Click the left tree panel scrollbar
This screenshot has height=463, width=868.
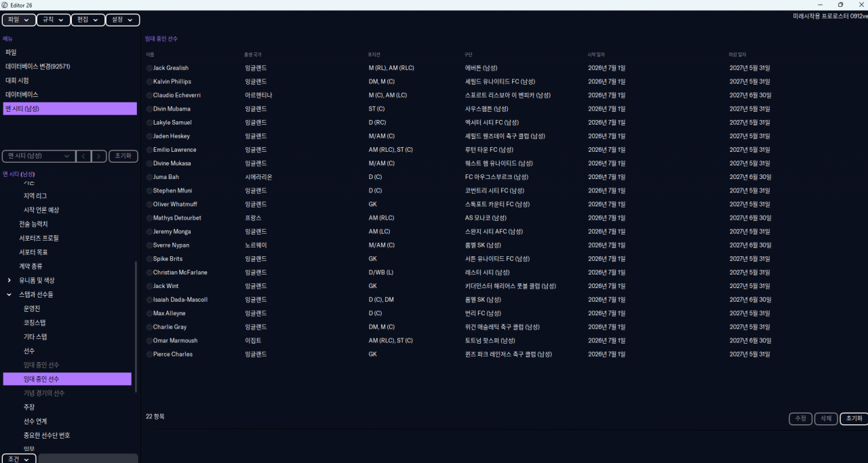point(136,327)
